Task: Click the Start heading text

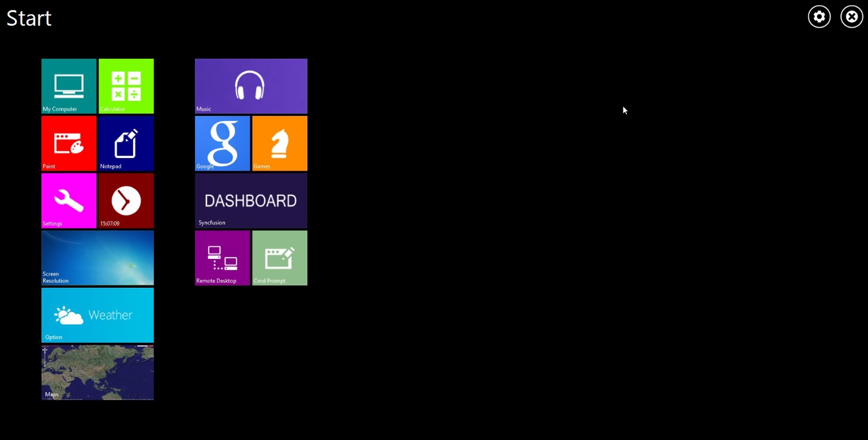Action: tap(29, 18)
